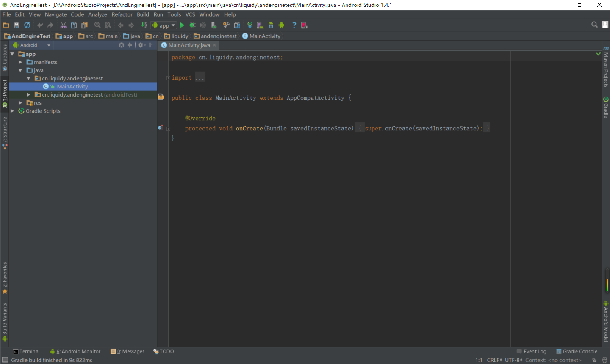Open AVD Manager icon

(x=260, y=25)
